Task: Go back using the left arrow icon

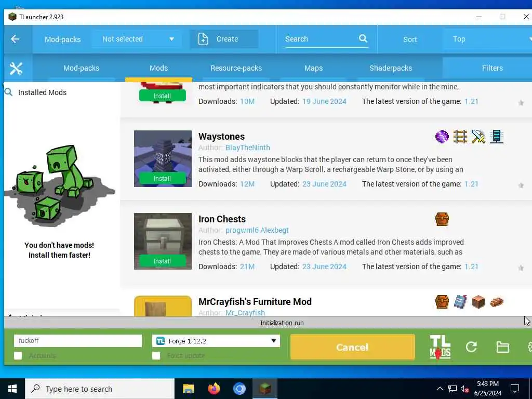Action: coord(15,39)
